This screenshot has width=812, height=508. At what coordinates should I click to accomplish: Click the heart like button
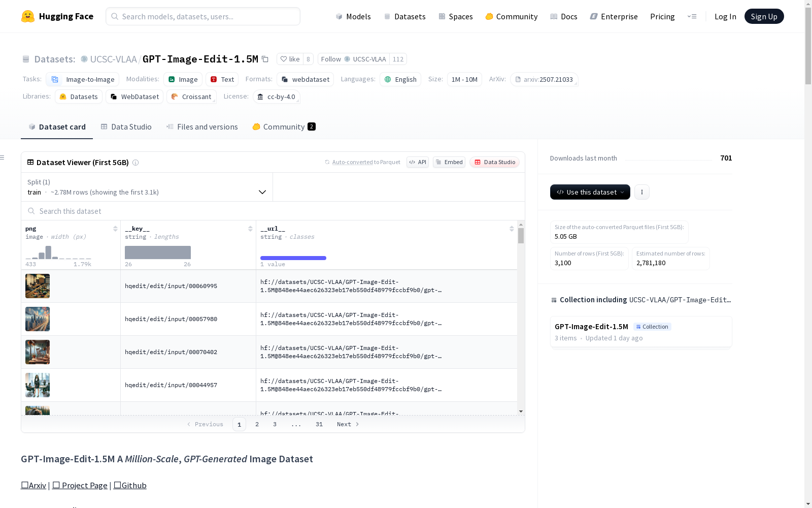tap(290, 59)
